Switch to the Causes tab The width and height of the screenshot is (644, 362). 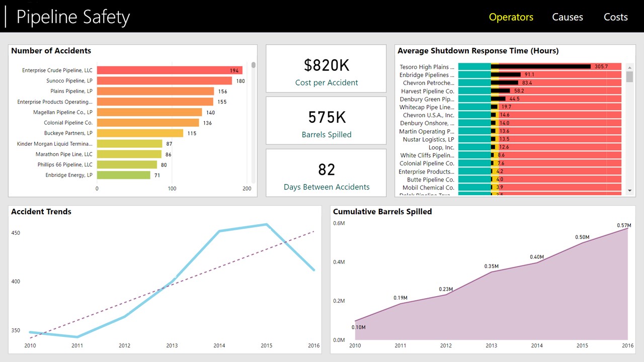point(567,17)
